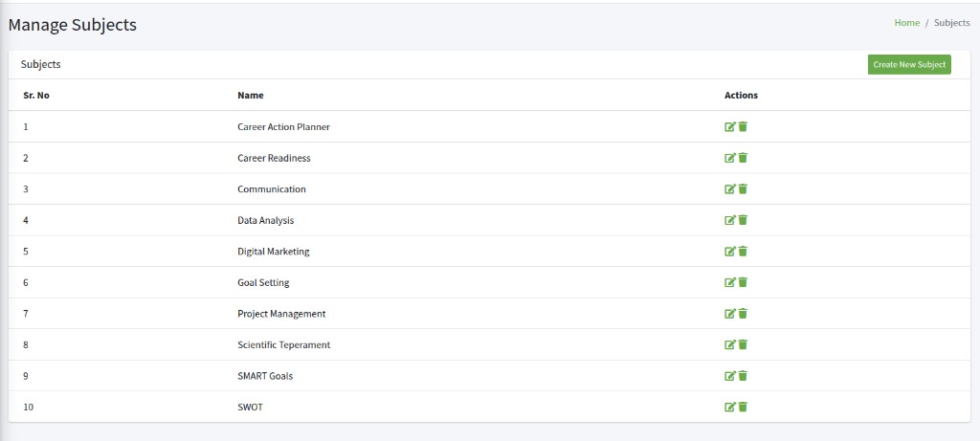Select the Project Management name cell
The width and height of the screenshot is (980, 441).
(x=281, y=314)
